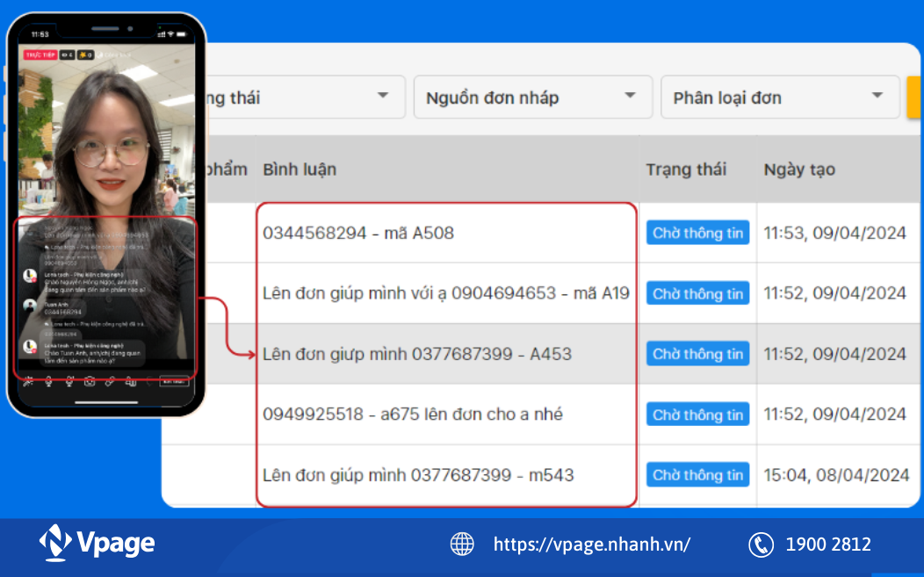Open the Phân loại đơn dropdown
Image resolution: width=924 pixels, height=577 pixels.
point(780,97)
